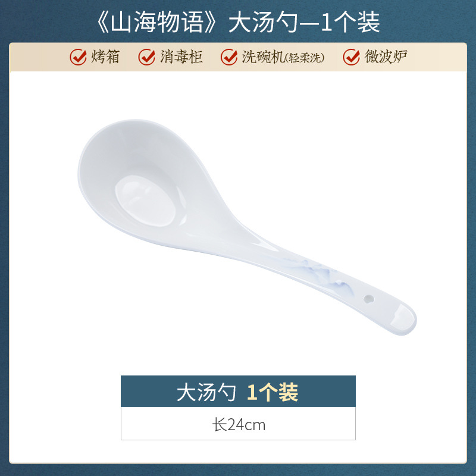Click the 微波炉 label text
This screenshot has width=476, height=476.
point(386,57)
